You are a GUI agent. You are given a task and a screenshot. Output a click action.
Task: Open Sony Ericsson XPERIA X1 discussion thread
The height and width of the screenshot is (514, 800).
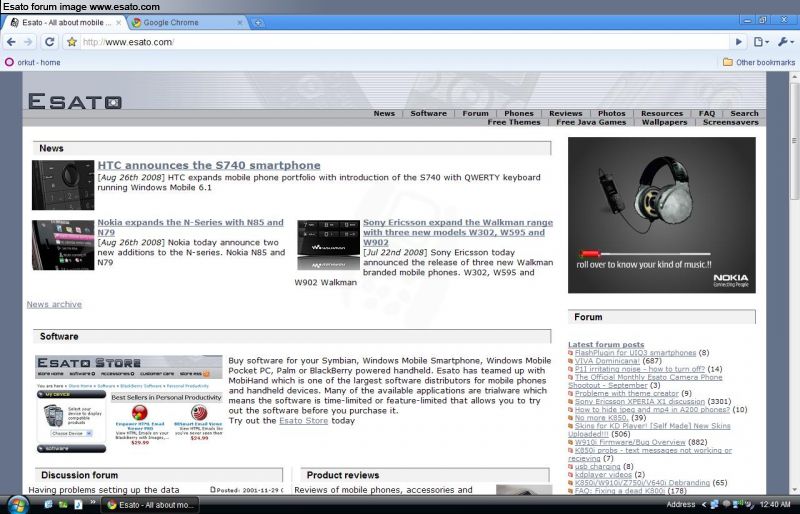[x=640, y=402]
